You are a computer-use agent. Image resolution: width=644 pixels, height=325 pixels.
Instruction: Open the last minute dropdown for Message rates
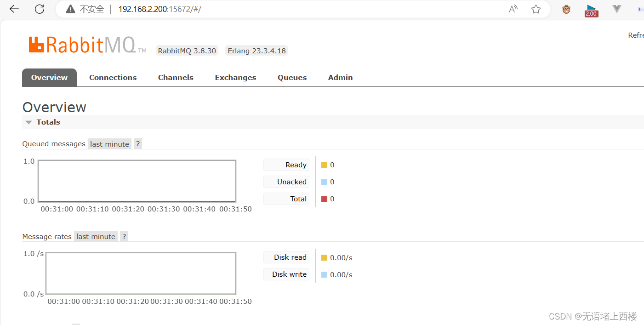click(96, 236)
